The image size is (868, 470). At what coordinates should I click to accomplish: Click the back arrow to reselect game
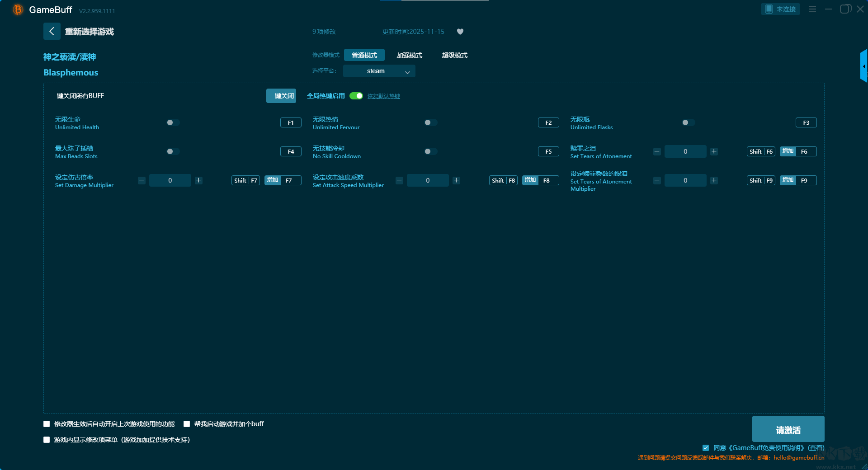tap(52, 31)
